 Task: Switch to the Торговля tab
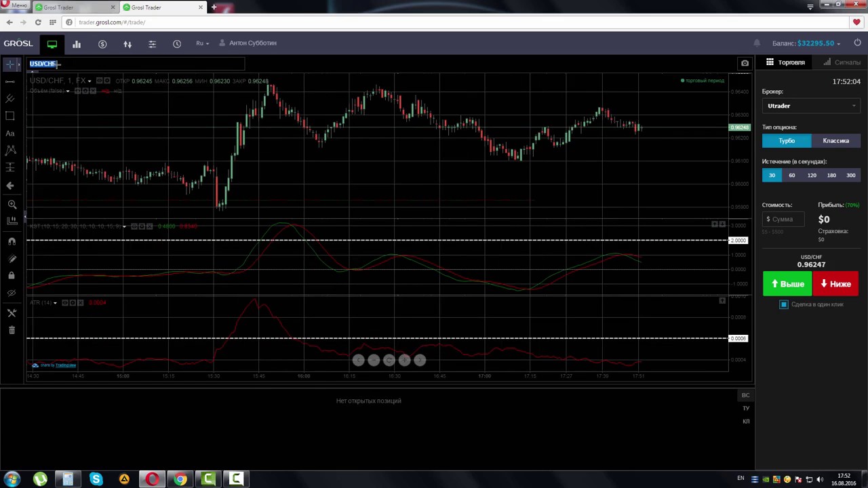pyautogui.click(x=785, y=62)
